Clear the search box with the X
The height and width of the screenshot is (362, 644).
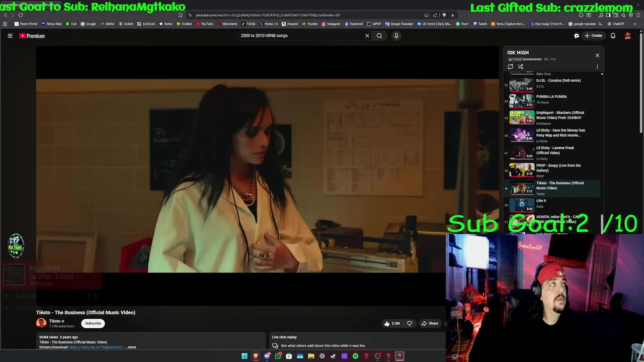tap(367, 36)
